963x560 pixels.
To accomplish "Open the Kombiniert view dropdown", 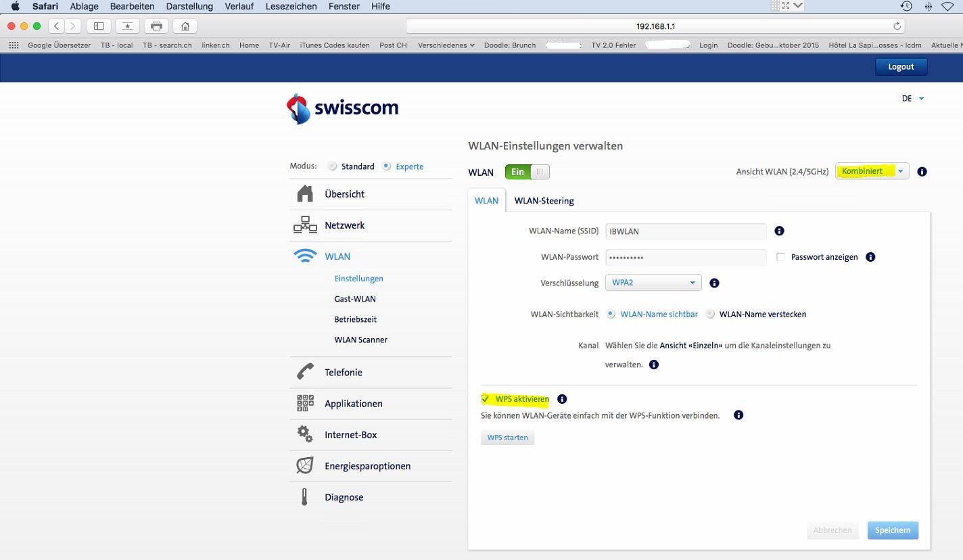I will [872, 172].
